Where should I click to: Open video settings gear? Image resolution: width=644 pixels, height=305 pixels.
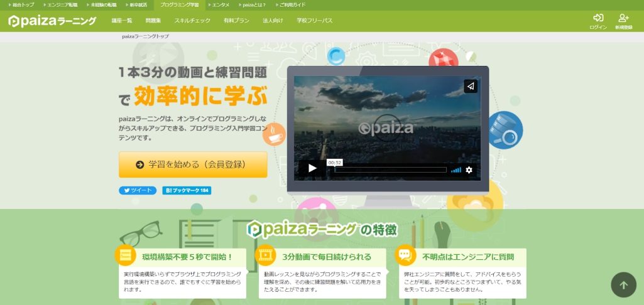[x=469, y=170]
